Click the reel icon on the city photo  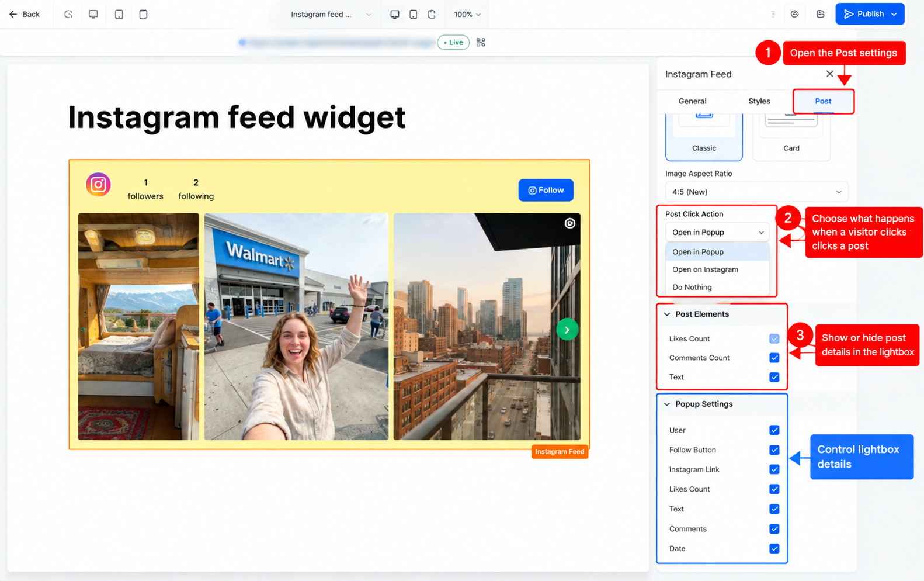point(570,223)
